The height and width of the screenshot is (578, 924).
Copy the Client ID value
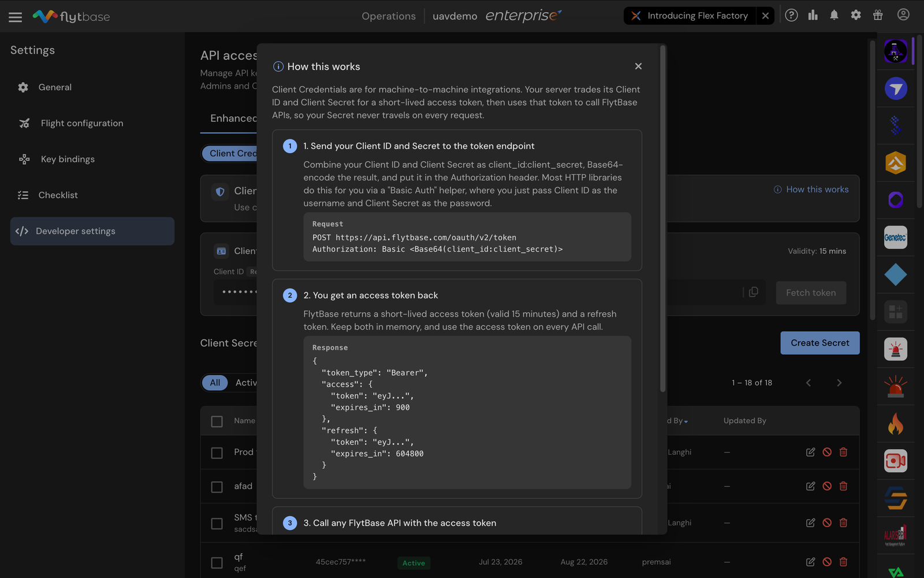pos(754,292)
